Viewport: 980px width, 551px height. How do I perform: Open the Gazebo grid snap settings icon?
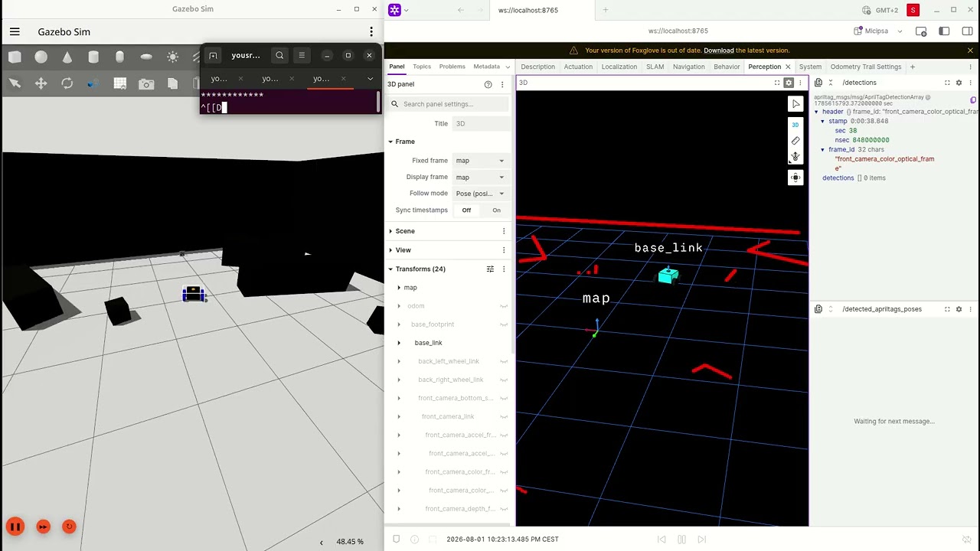tap(119, 83)
